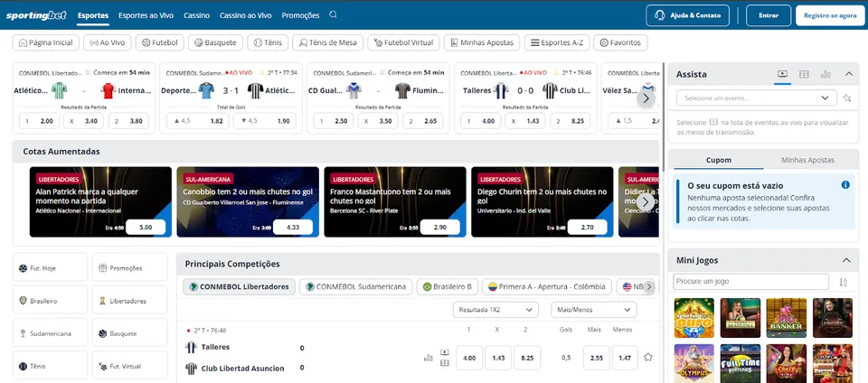Select pitch tracker icon in Assista panel
868x383 pixels.
[x=805, y=74]
